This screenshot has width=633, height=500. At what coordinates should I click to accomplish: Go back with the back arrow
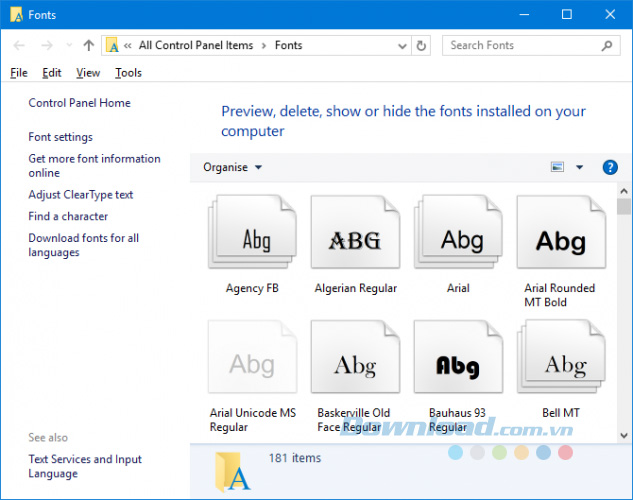19,45
